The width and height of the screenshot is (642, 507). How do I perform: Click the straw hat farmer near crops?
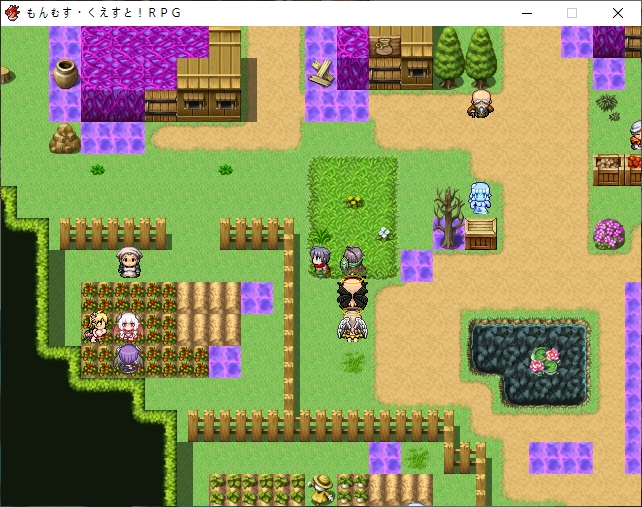(321, 488)
